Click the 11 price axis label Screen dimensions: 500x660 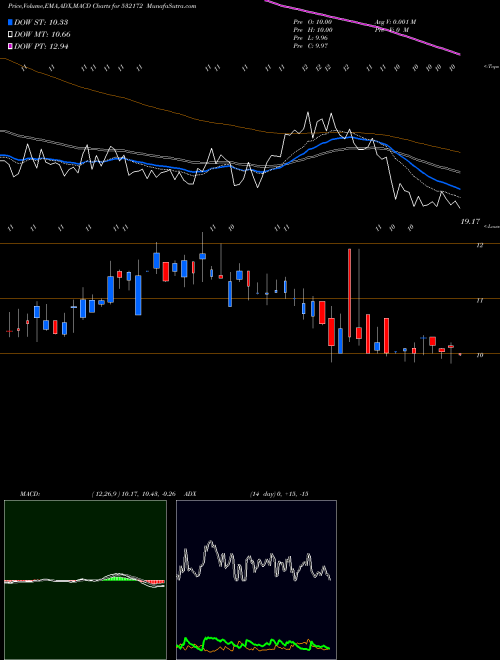(x=479, y=301)
